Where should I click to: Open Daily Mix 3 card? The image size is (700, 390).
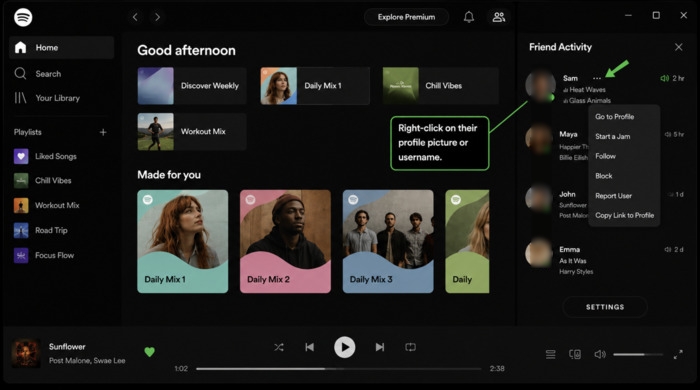(388, 241)
